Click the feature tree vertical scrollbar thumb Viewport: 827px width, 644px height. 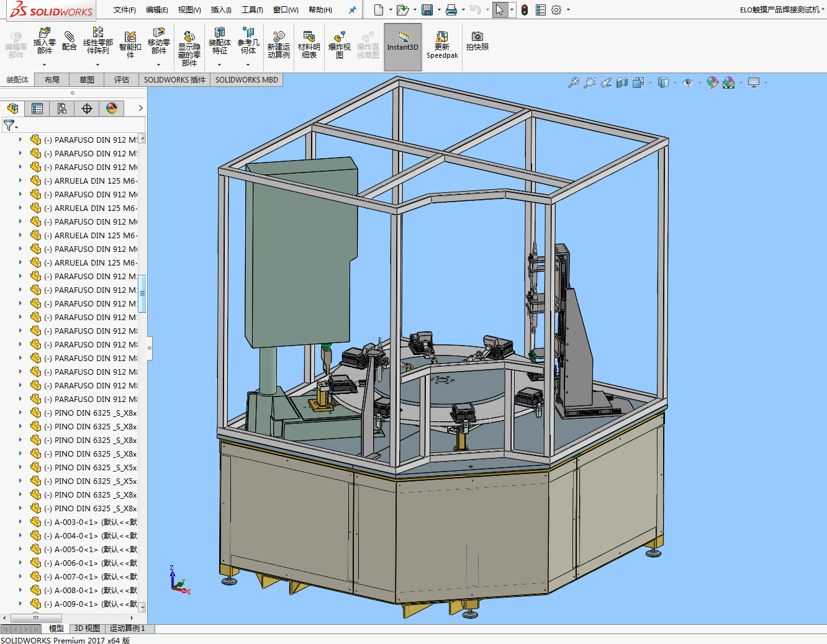pyautogui.click(x=142, y=294)
